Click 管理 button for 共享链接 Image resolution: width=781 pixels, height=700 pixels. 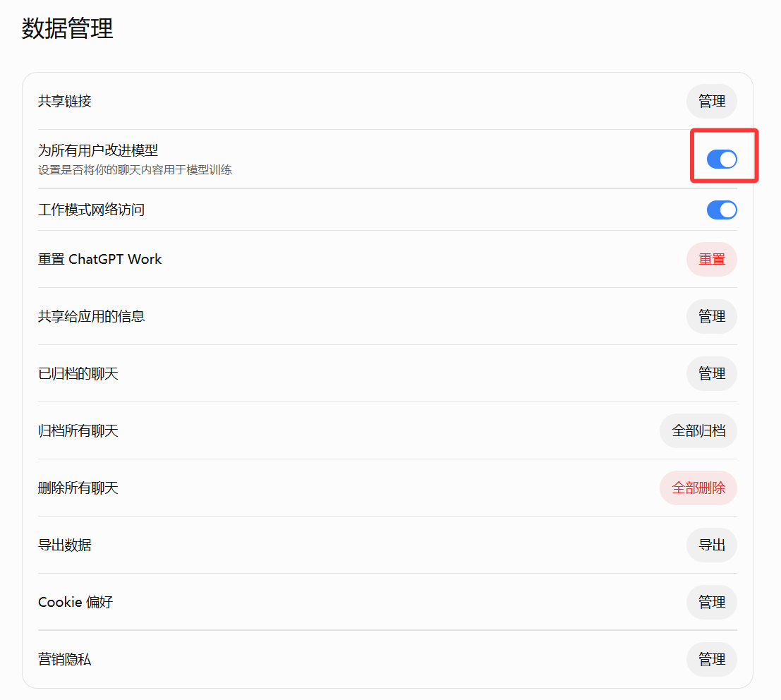tap(711, 101)
